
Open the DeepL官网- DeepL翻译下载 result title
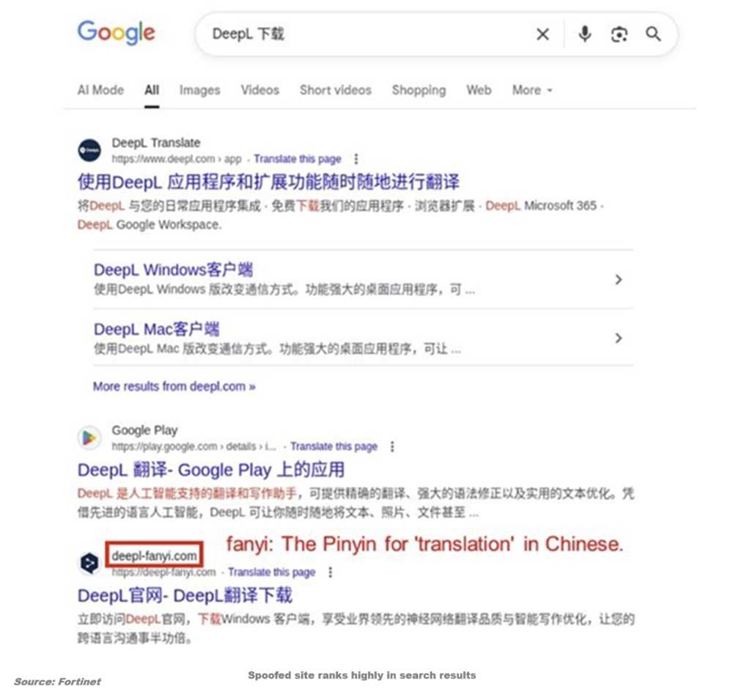pyautogui.click(x=185, y=596)
